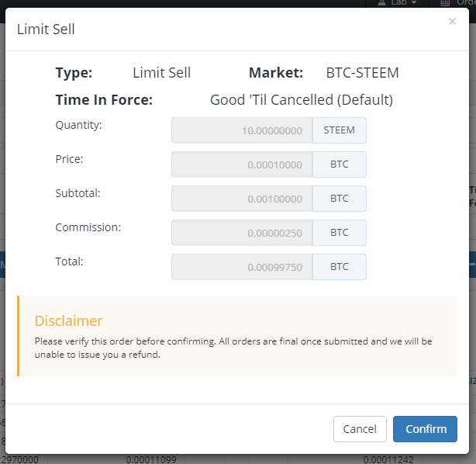
Task: Close the Limit Sell dialog with the X
Action: pyautogui.click(x=452, y=21)
